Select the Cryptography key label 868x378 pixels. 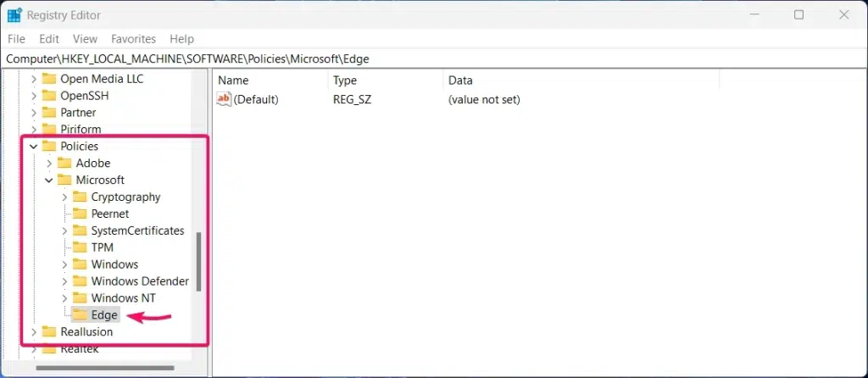125,197
